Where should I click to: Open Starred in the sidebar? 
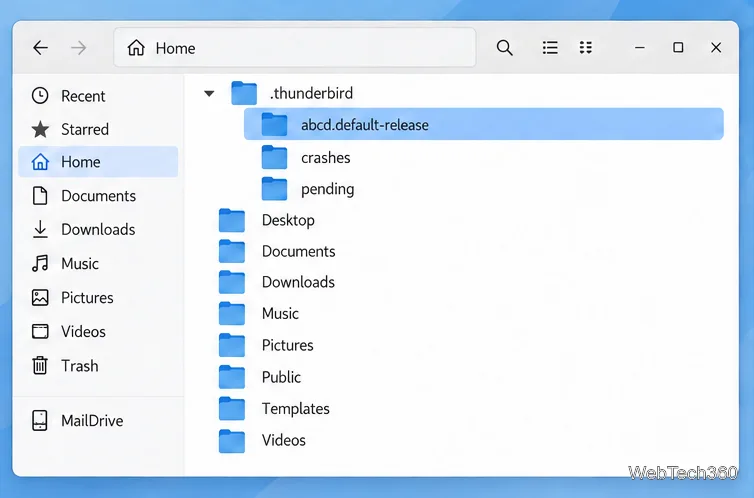[x=85, y=129]
